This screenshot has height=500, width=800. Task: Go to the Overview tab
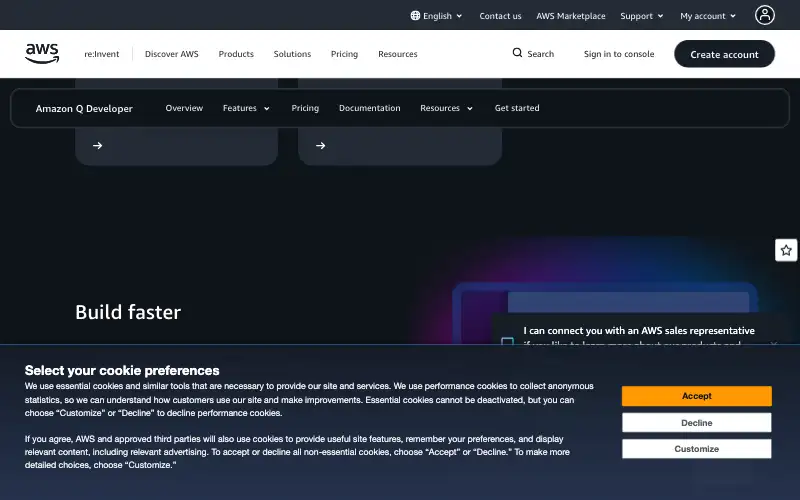click(184, 108)
